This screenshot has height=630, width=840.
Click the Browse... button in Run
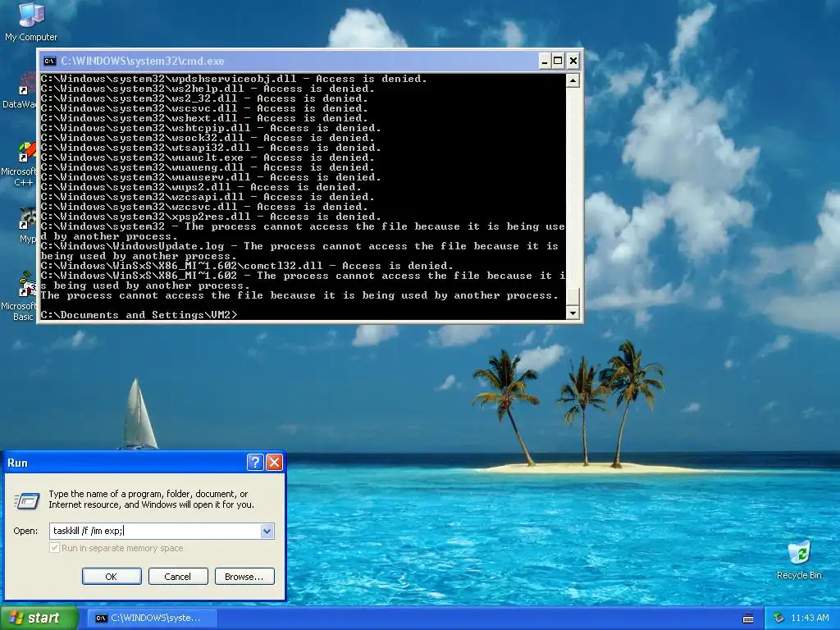[x=244, y=577]
